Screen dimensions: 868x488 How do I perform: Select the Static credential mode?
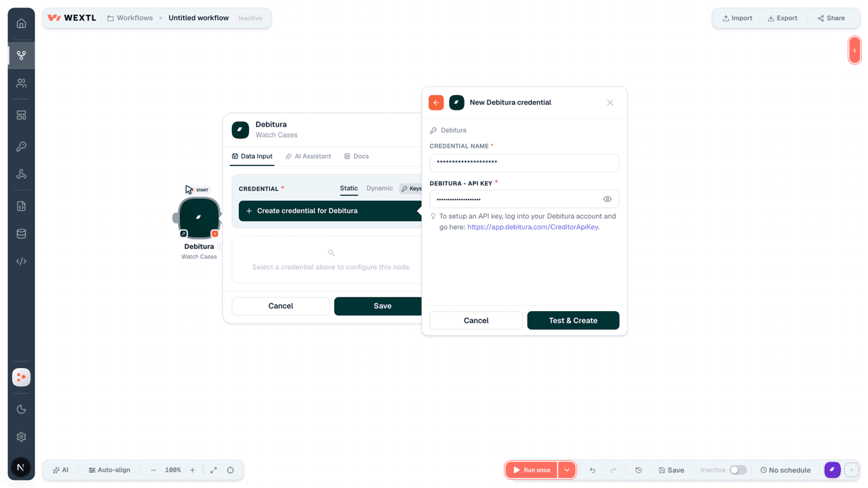tap(349, 188)
